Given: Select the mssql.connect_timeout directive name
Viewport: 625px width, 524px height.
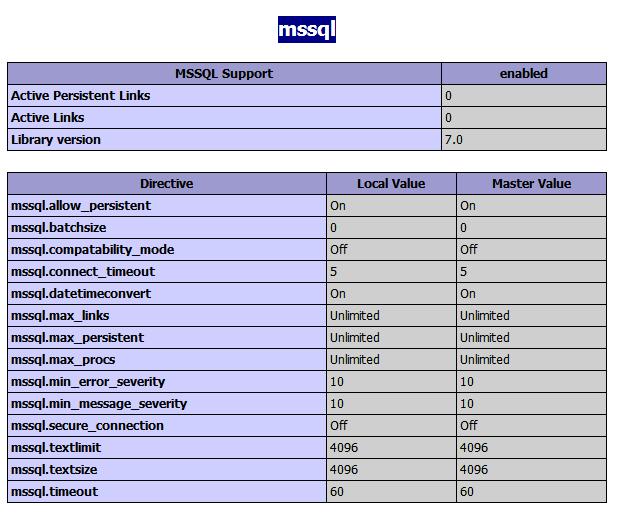Looking at the screenshot, I should point(83,271).
